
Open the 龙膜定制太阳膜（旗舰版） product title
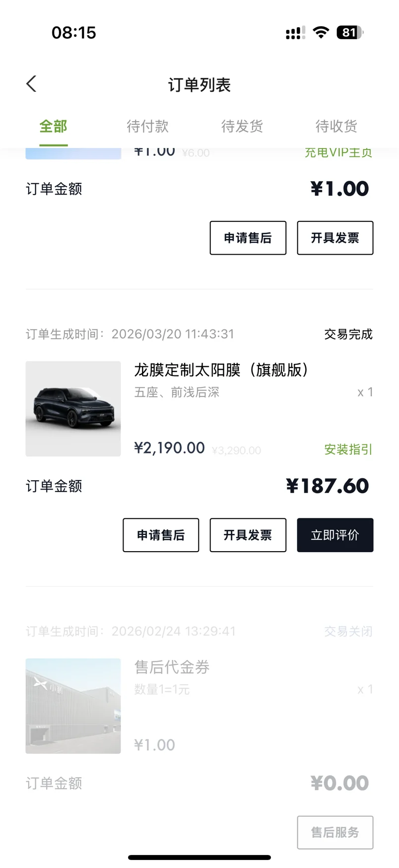point(221,370)
